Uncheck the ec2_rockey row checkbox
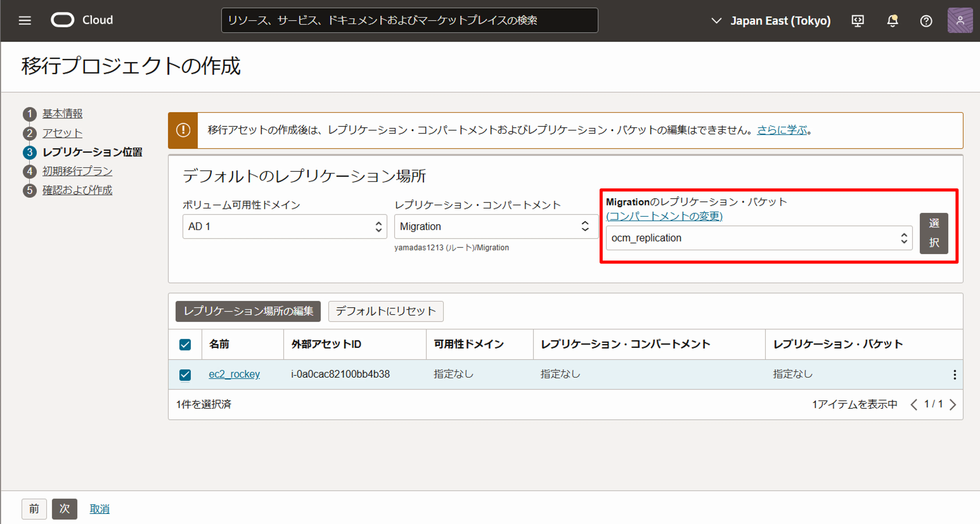The image size is (980, 524). (185, 375)
